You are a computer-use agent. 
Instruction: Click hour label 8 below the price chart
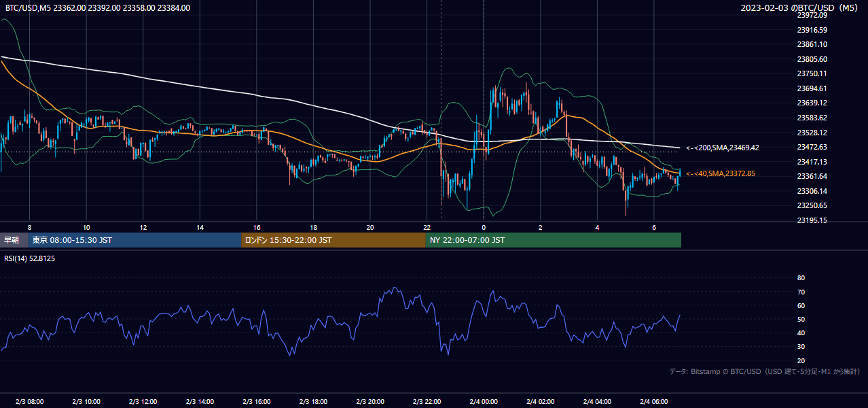click(x=29, y=227)
